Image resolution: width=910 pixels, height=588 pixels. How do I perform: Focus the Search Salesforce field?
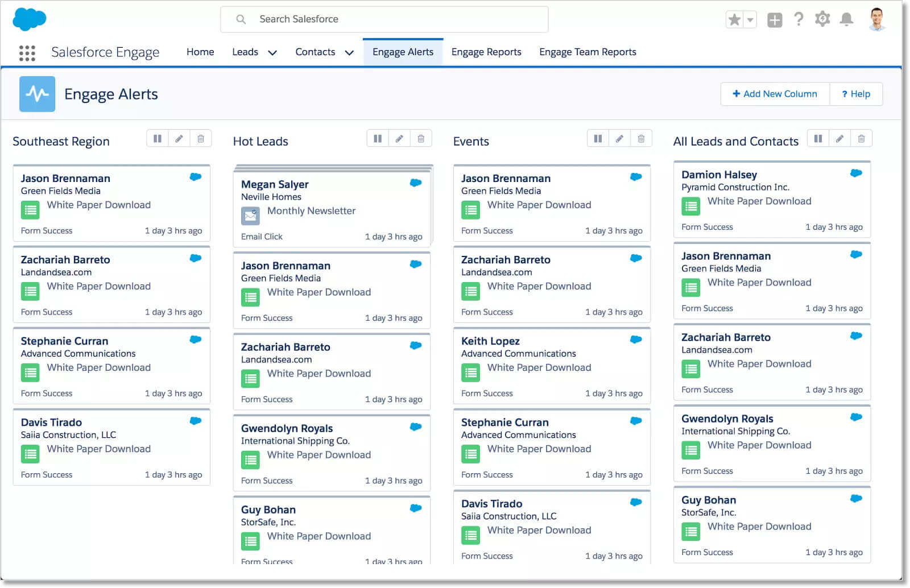(384, 19)
